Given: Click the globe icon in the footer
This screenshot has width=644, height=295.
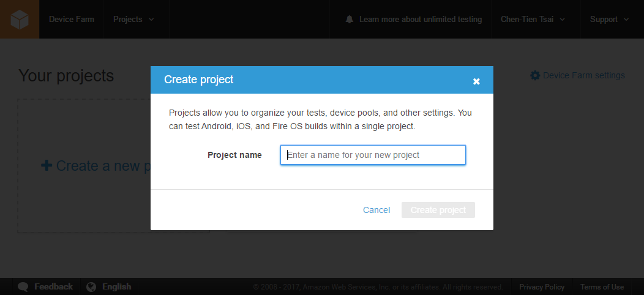Looking at the screenshot, I should 91,286.
